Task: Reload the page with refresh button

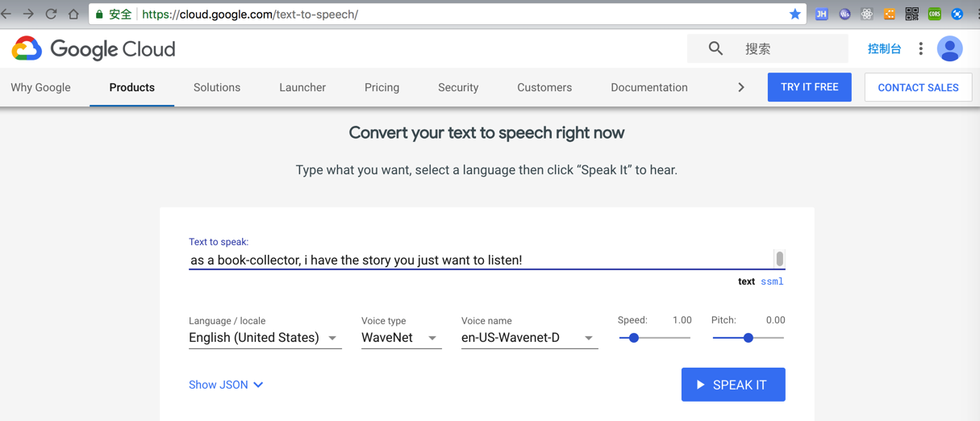Action: coord(51,14)
